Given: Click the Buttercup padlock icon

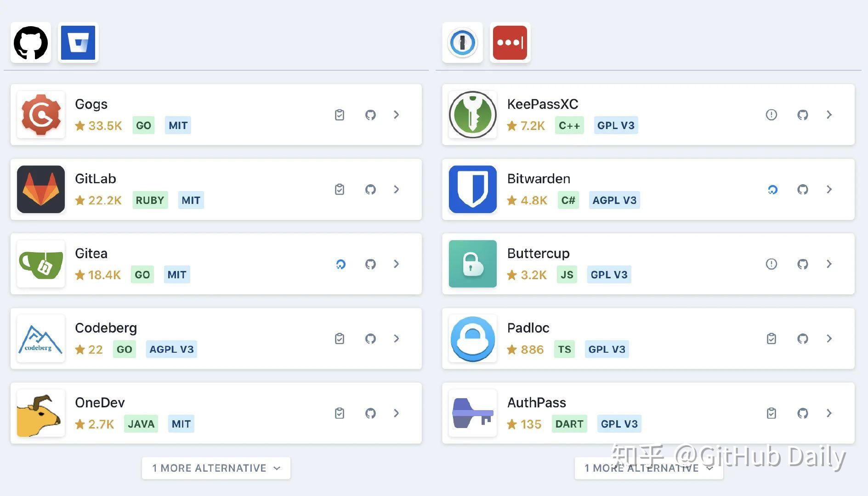Looking at the screenshot, I should 472,264.
